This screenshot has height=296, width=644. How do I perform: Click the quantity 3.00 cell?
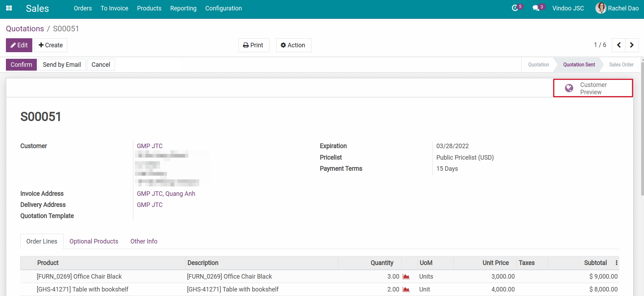(x=370, y=277)
